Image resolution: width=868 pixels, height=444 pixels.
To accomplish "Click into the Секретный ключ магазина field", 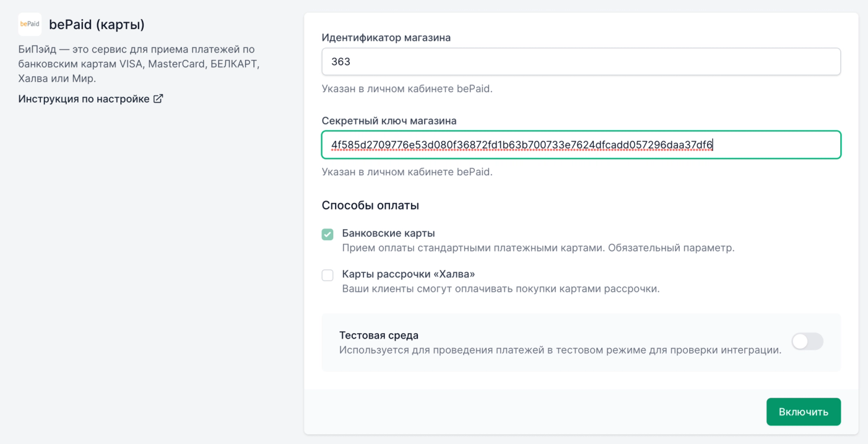I will (x=581, y=144).
